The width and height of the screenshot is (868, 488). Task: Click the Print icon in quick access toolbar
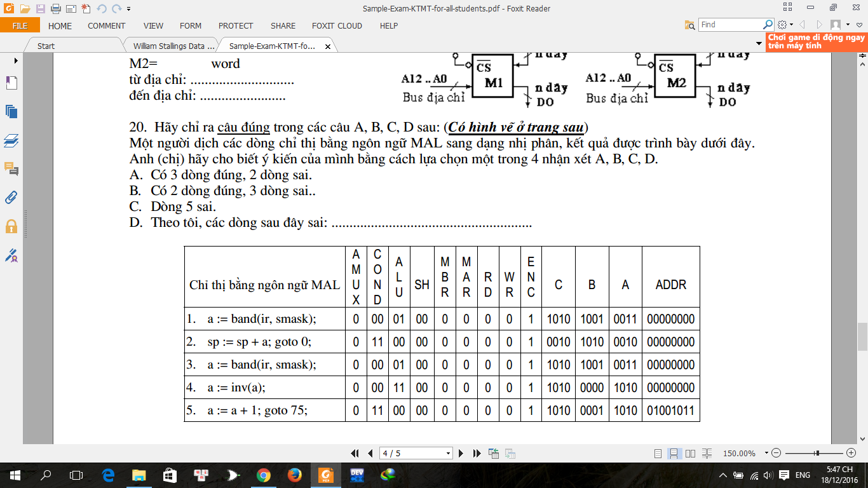tap(55, 9)
